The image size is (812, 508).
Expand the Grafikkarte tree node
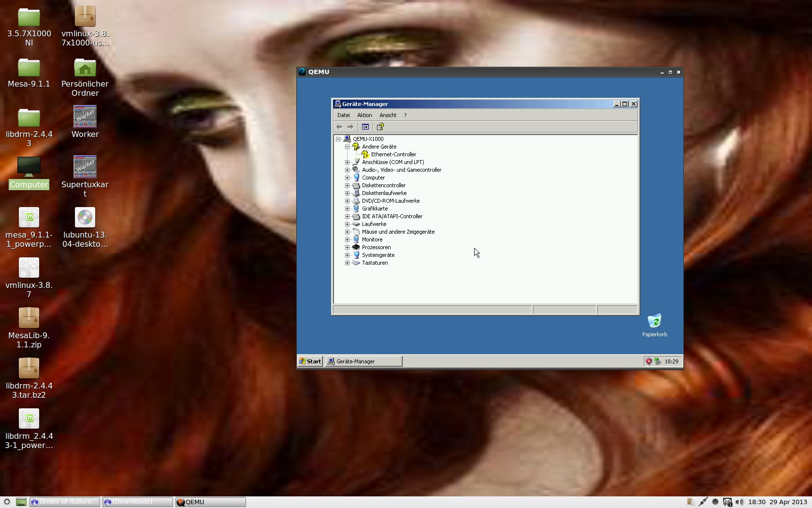tap(347, 209)
